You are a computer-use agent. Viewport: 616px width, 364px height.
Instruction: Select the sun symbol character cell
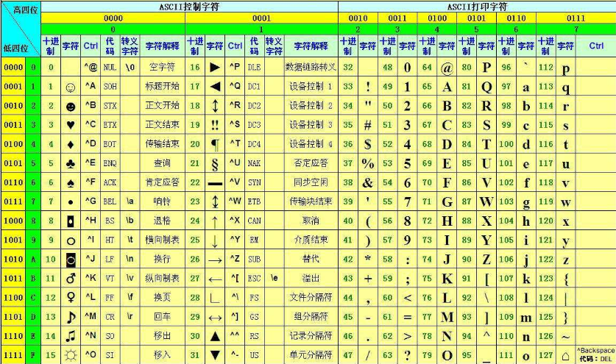(x=71, y=355)
